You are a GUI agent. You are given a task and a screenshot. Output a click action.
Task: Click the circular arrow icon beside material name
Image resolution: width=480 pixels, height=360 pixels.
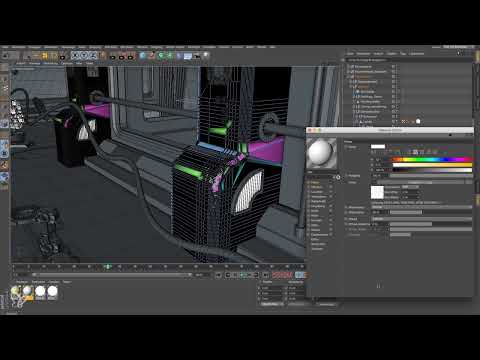(338, 177)
